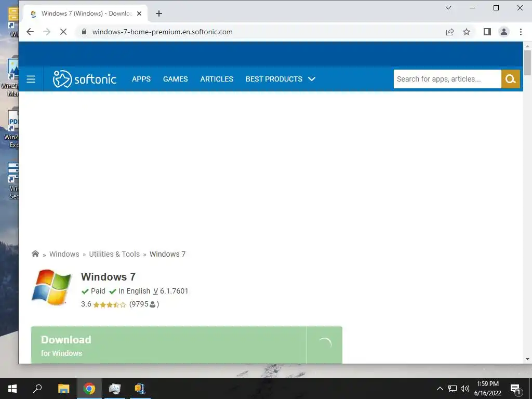The image size is (532, 399).
Task: Click the system monitor taskbar icon
Action: [x=115, y=389]
